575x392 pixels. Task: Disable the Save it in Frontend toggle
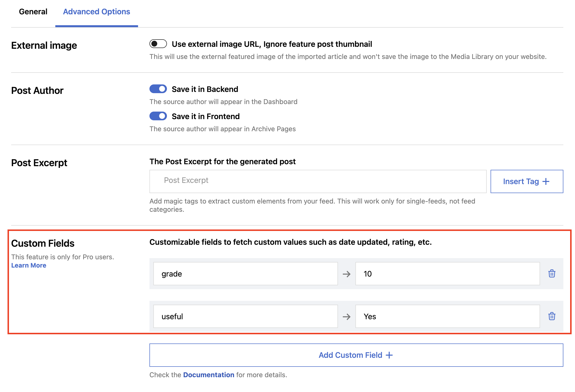tap(158, 116)
